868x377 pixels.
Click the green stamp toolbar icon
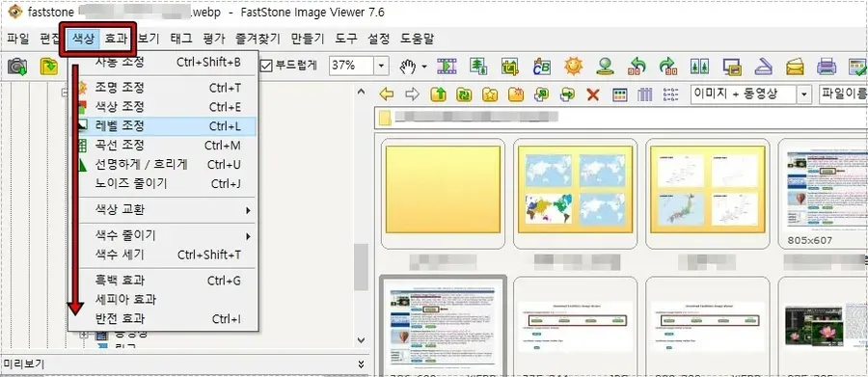(x=605, y=67)
